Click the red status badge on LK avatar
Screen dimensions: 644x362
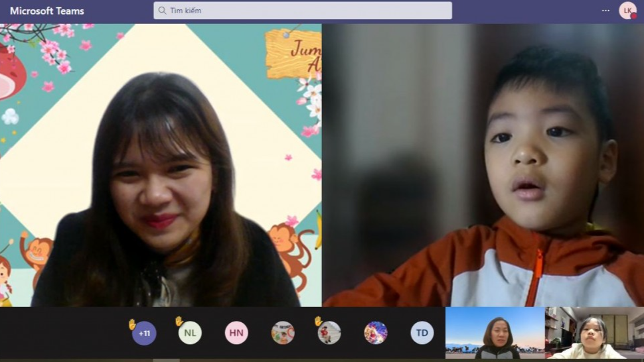pyautogui.click(x=633, y=15)
